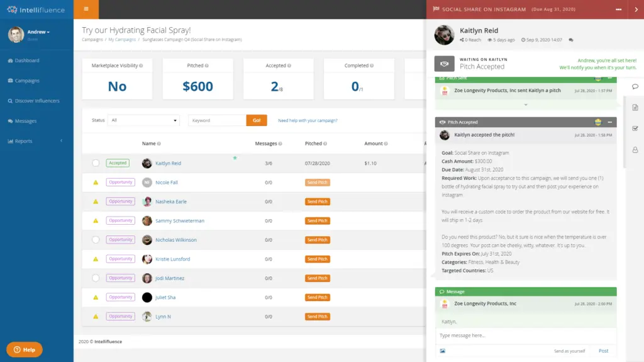Click Send Pitch for Nicole Fall
This screenshot has width=644, height=362.
click(x=318, y=183)
